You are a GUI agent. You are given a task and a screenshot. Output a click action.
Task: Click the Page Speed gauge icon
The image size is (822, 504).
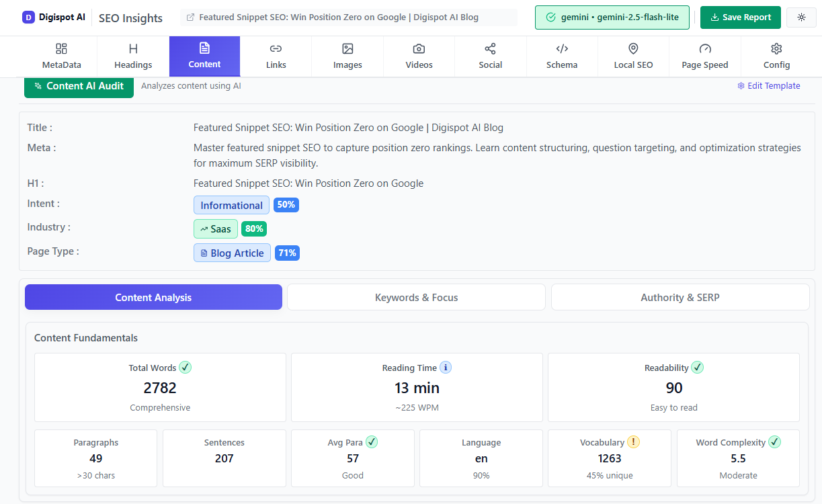point(704,49)
